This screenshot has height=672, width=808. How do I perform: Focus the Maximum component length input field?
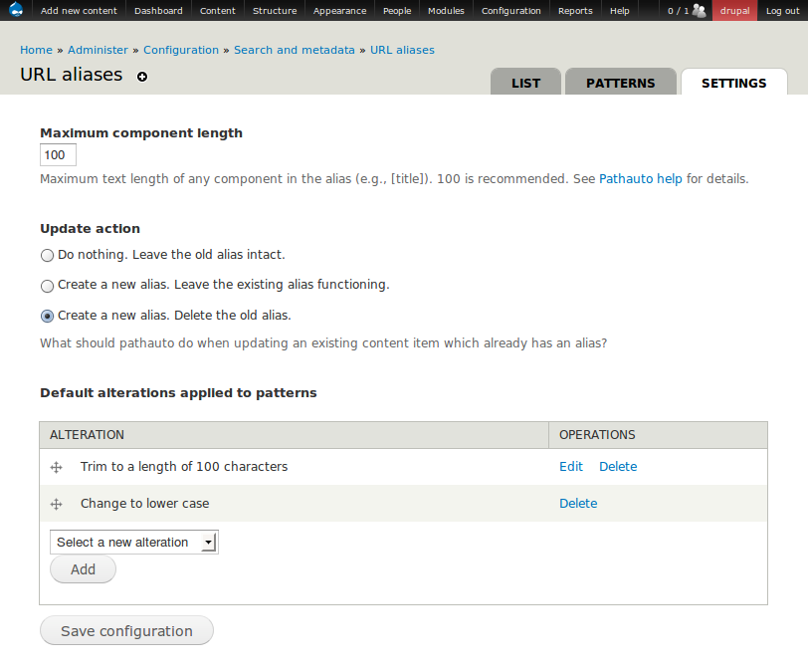click(59, 155)
